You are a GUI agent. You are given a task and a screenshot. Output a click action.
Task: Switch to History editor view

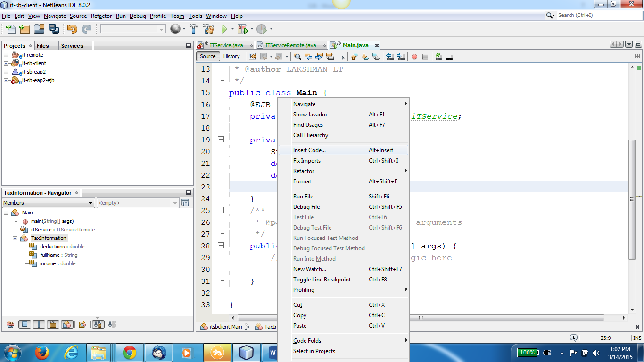click(x=231, y=56)
